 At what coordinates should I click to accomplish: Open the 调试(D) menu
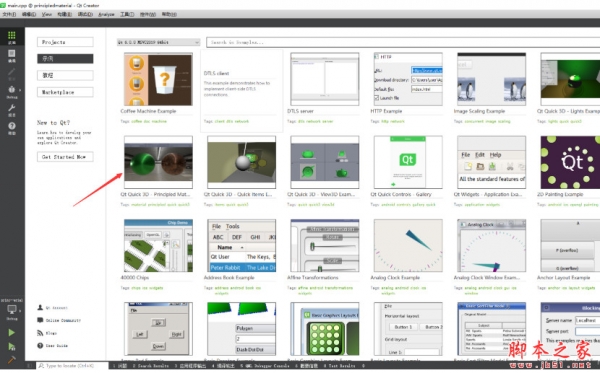tap(85, 14)
